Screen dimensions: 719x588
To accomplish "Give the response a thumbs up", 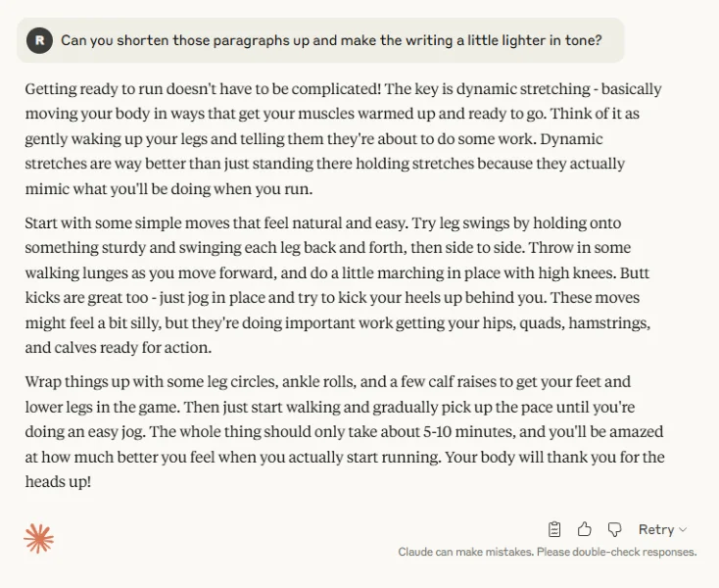I will pos(584,529).
